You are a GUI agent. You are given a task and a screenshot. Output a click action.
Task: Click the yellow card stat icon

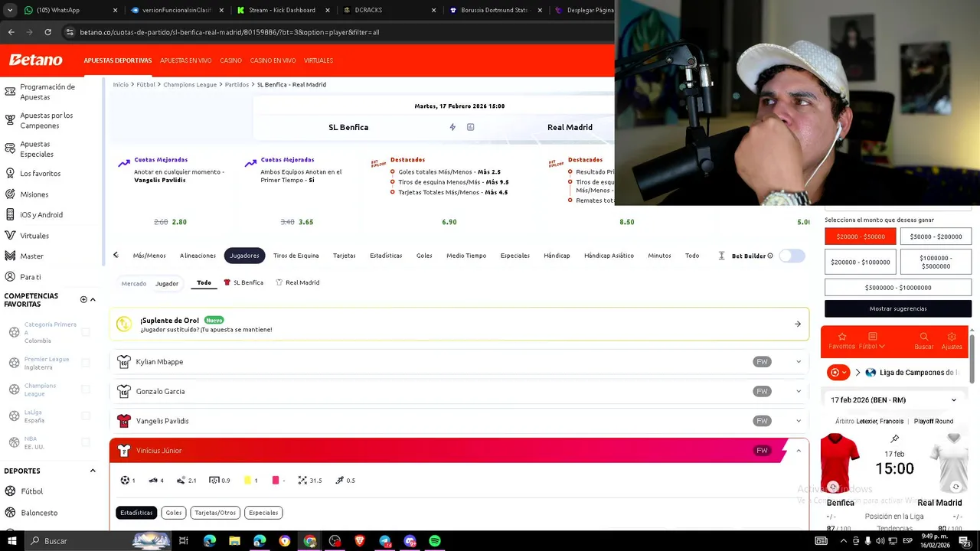247,481
